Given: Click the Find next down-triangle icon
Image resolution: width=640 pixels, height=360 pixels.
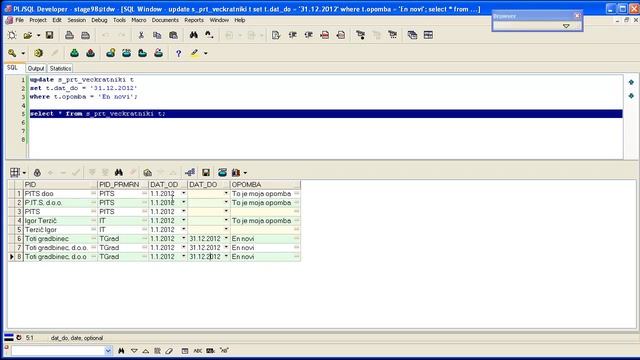Looking at the screenshot, I should (134, 351).
